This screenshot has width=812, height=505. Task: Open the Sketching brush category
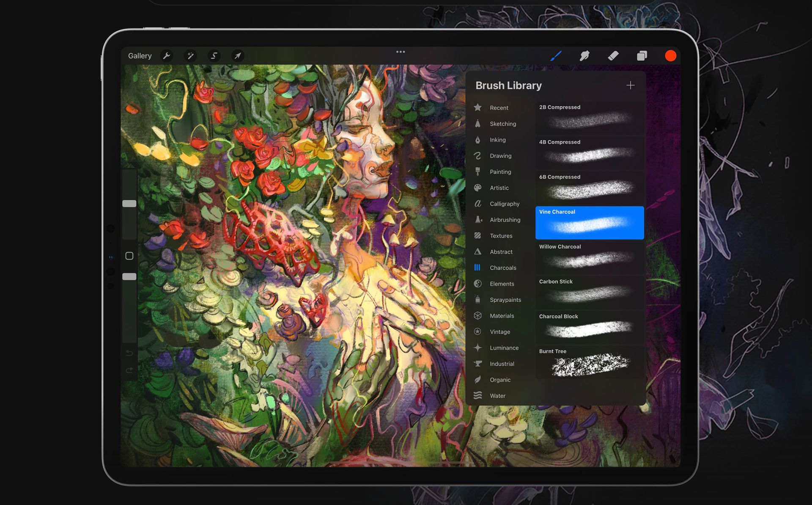coord(502,124)
